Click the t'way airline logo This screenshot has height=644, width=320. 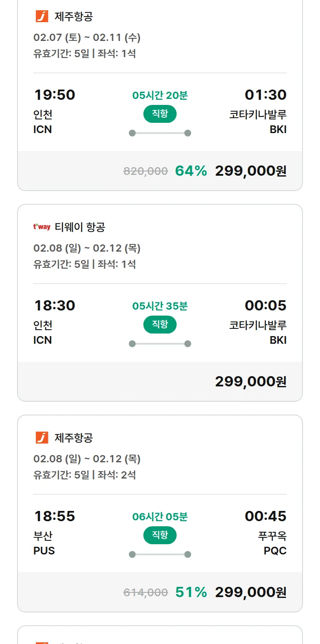point(42,227)
